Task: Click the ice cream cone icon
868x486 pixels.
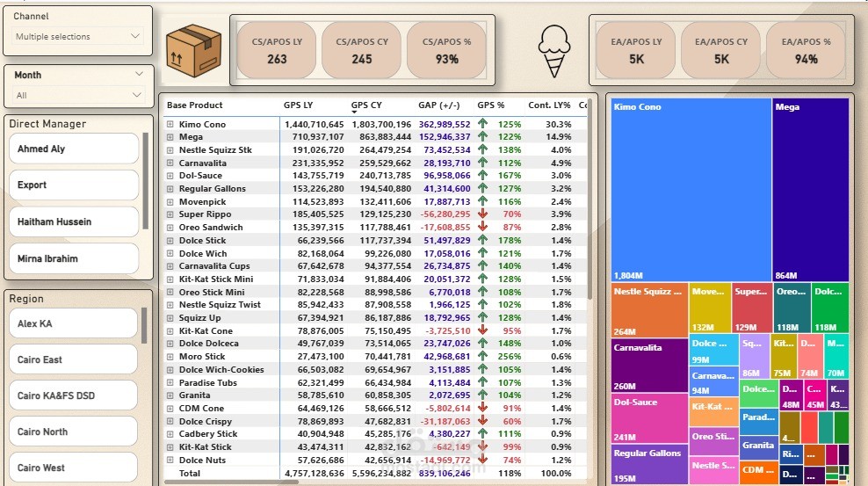Action: click(554, 51)
